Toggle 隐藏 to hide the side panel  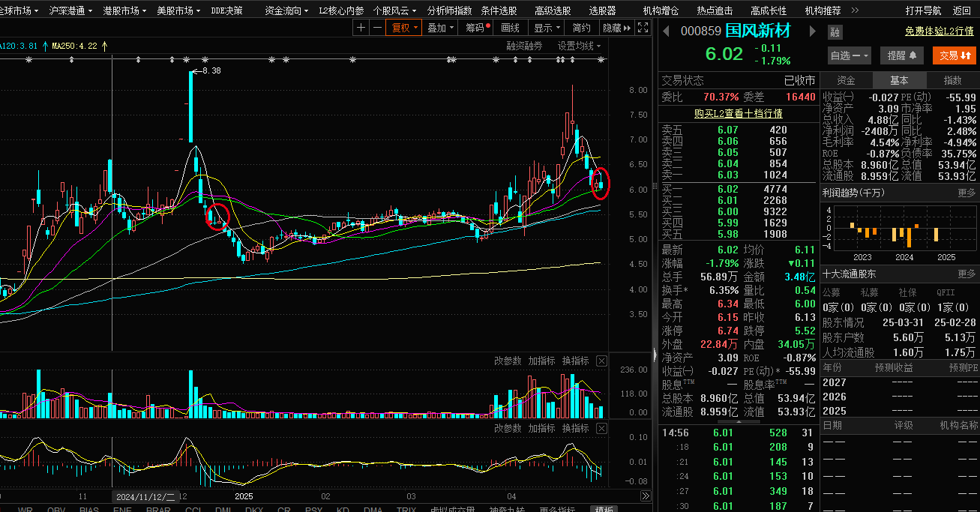(616, 28)
